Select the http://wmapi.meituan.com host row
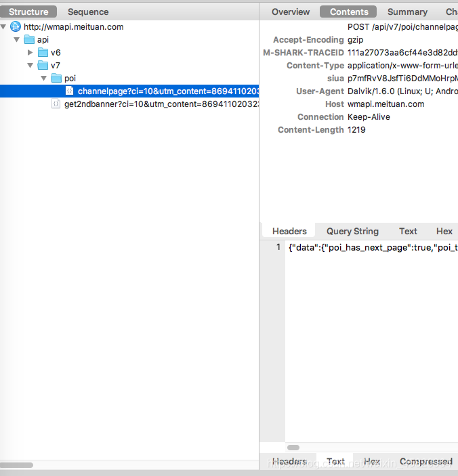The image size is (458, 476). 129,26
